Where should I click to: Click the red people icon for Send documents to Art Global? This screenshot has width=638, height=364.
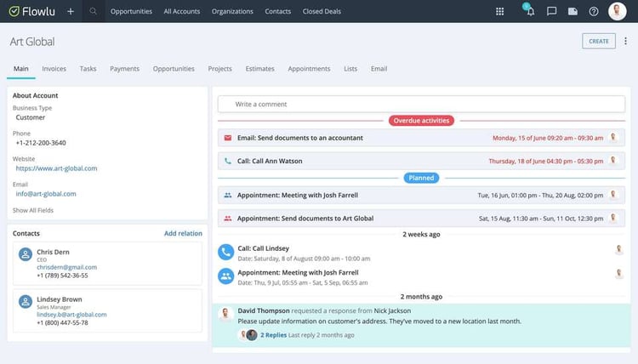228,219
